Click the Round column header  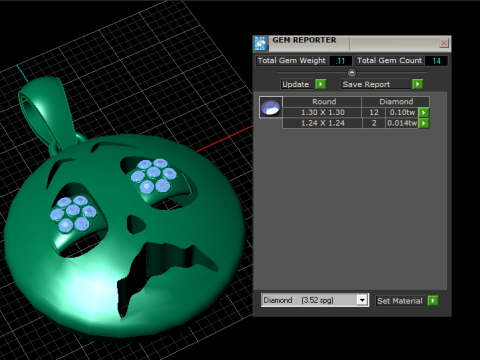(322, 102)
